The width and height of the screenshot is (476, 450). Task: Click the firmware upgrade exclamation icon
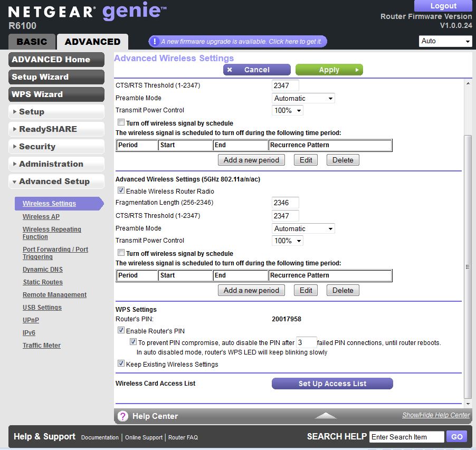pos(155,41)
